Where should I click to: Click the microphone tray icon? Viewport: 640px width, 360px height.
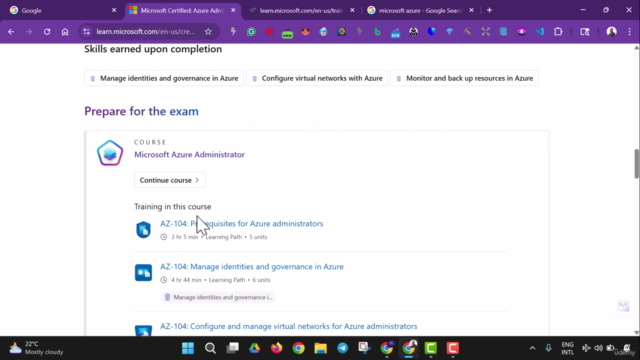point(549,348)
